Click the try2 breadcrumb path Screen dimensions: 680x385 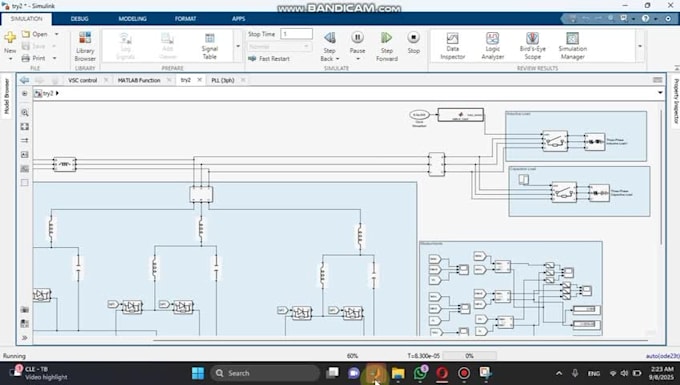pos(48,93)
